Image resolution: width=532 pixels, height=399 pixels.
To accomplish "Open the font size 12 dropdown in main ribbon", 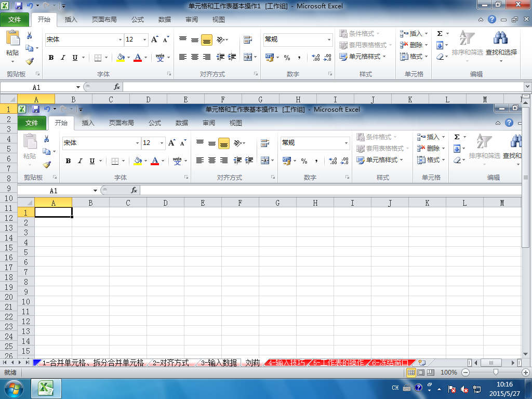I will 144,39.
